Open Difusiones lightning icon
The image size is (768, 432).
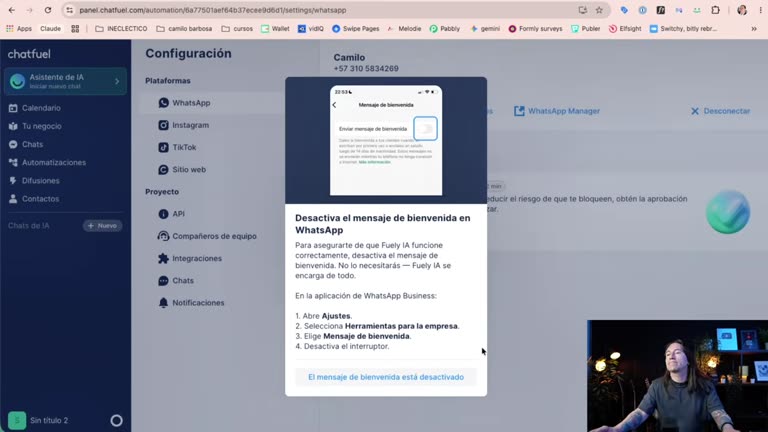point(13,180)
